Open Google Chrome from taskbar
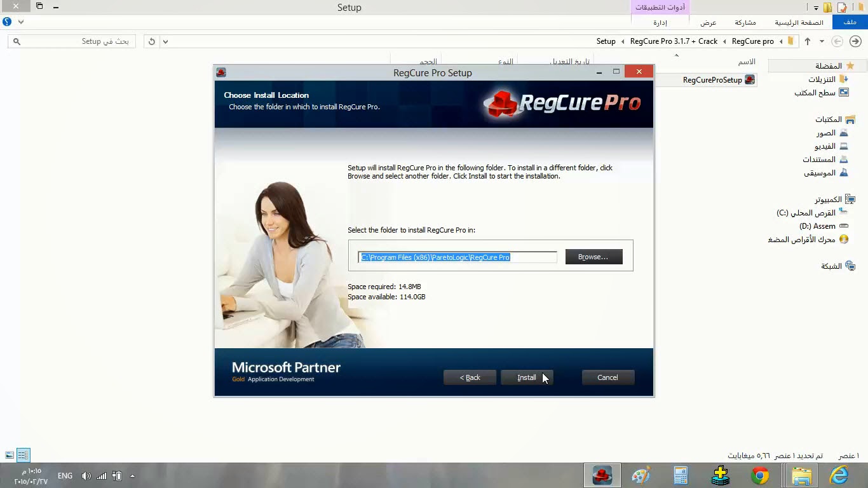Viewport: 868px width, 488px height. [760, 475]
